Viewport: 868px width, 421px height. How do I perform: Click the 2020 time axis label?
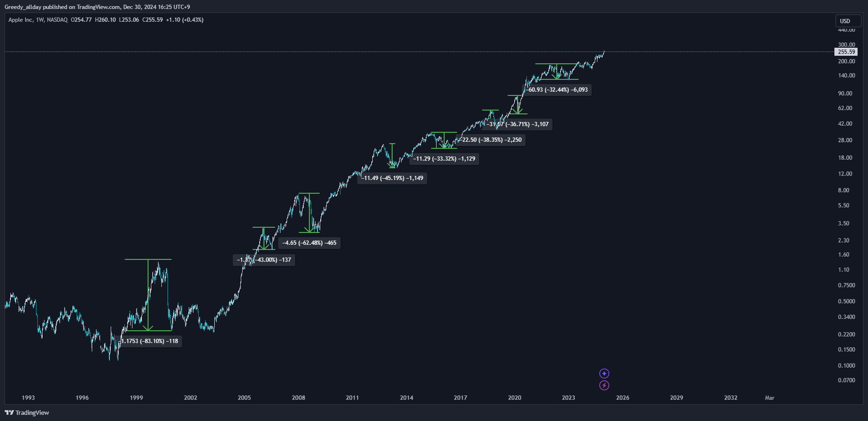515,398
